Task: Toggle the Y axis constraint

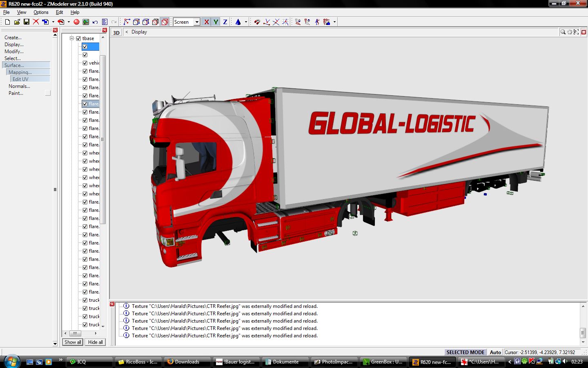Action: tap(216, 22)
